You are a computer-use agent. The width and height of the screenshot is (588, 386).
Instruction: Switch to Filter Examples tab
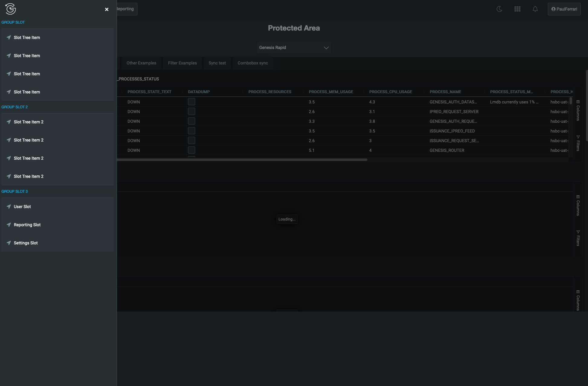pos(183,63)
